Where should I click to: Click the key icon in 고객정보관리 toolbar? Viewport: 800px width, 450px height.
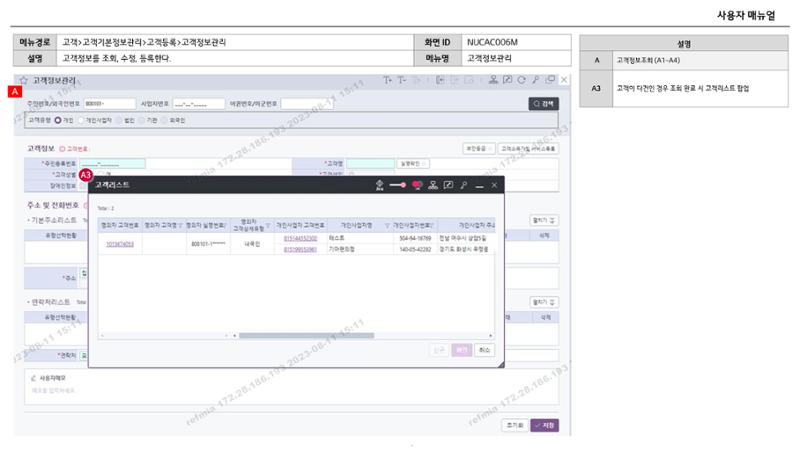pyautogui.click(x=536, y=80)
